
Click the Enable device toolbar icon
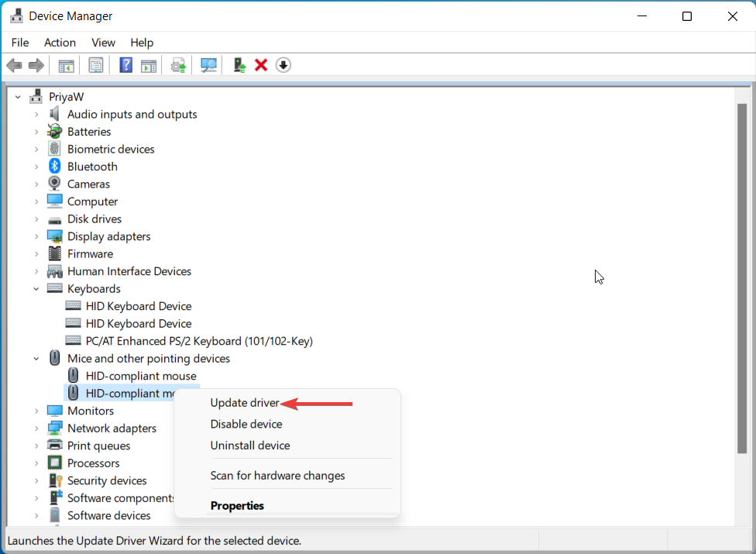click(x=239, y=65)
